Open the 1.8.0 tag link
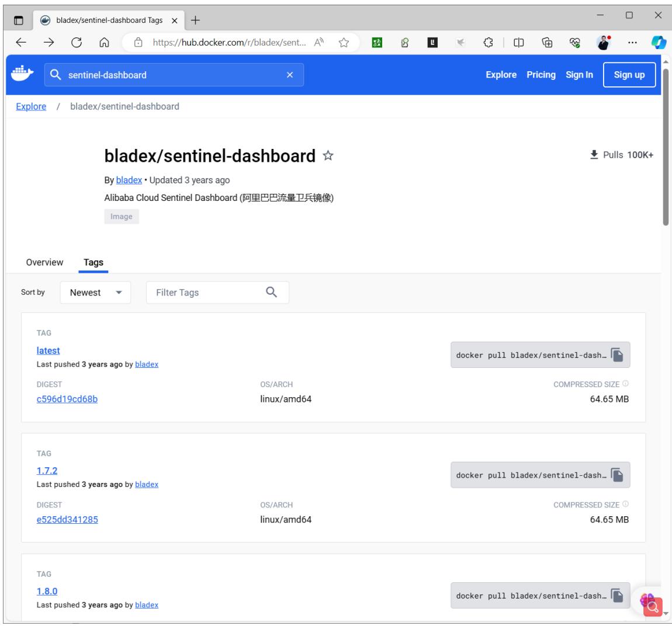 47,591
